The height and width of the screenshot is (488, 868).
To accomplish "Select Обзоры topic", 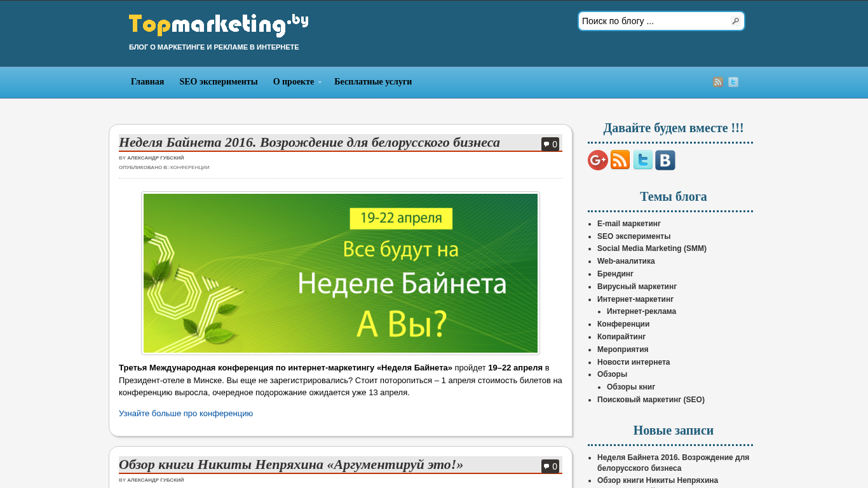I will 612,374.
